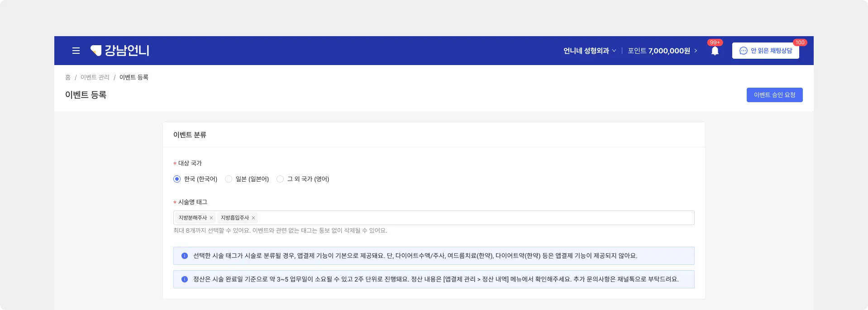The height and width of the screenshot is (310, 868).
Task: Click the 대상 국가 field label
Action: pyautogui.click(x=190, y=163)
